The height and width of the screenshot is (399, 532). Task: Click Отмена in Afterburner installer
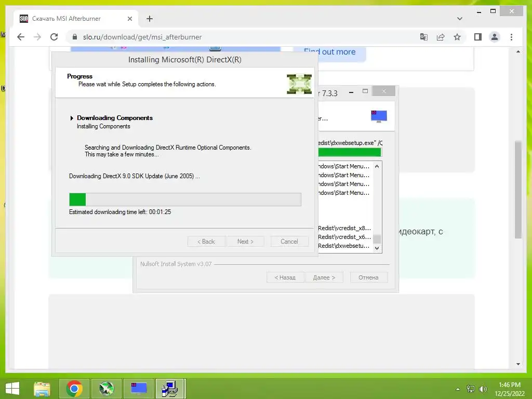point(368,277)
